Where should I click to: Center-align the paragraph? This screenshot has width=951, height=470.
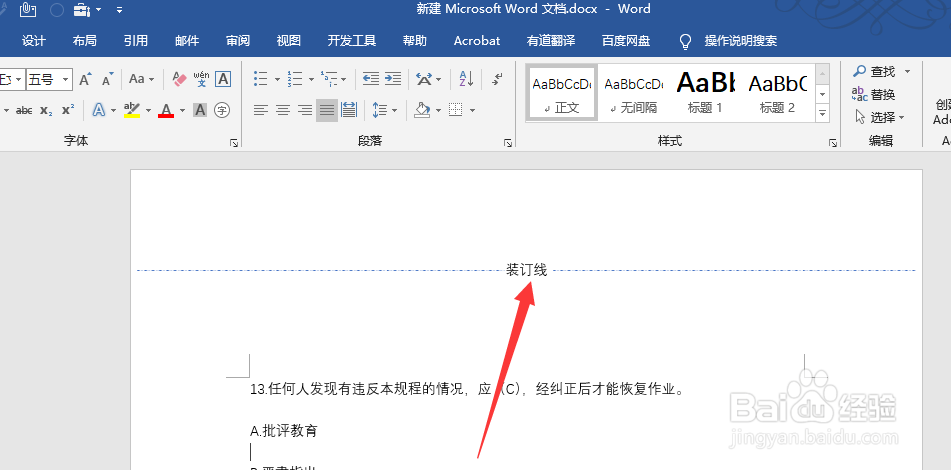click(283, 110)
